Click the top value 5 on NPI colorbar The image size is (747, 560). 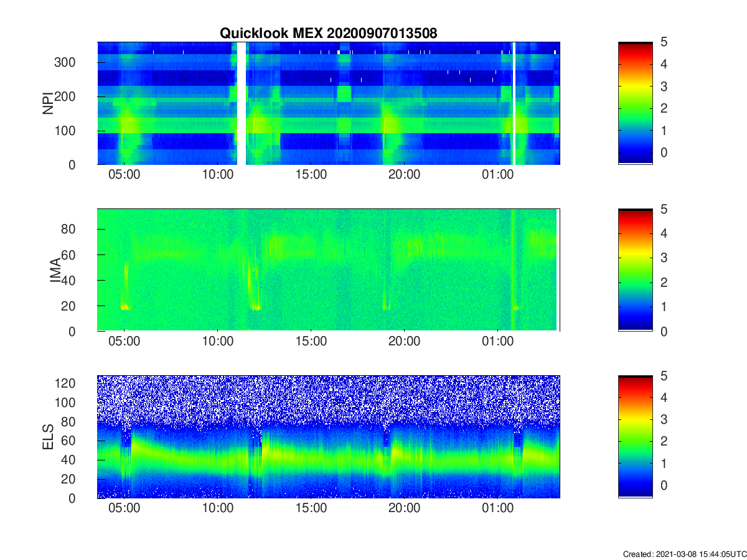[x=664, y=42]
